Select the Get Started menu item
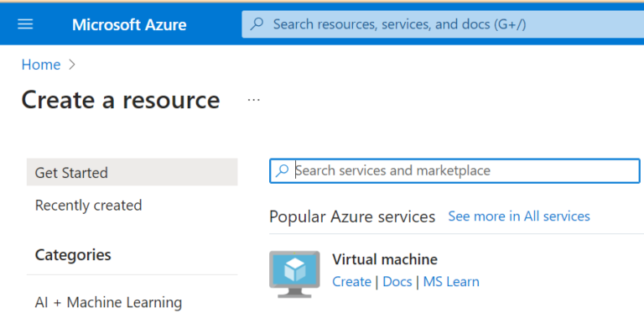 point(132,172)
